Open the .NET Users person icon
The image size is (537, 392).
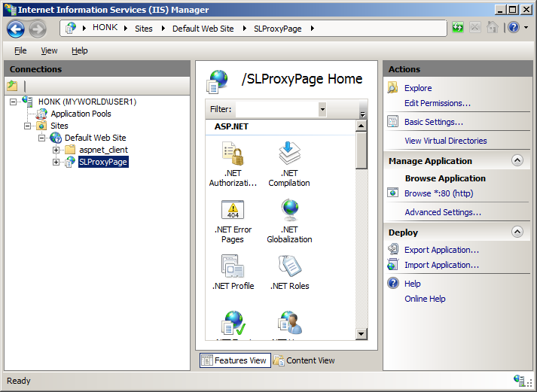tap(290, 323)
